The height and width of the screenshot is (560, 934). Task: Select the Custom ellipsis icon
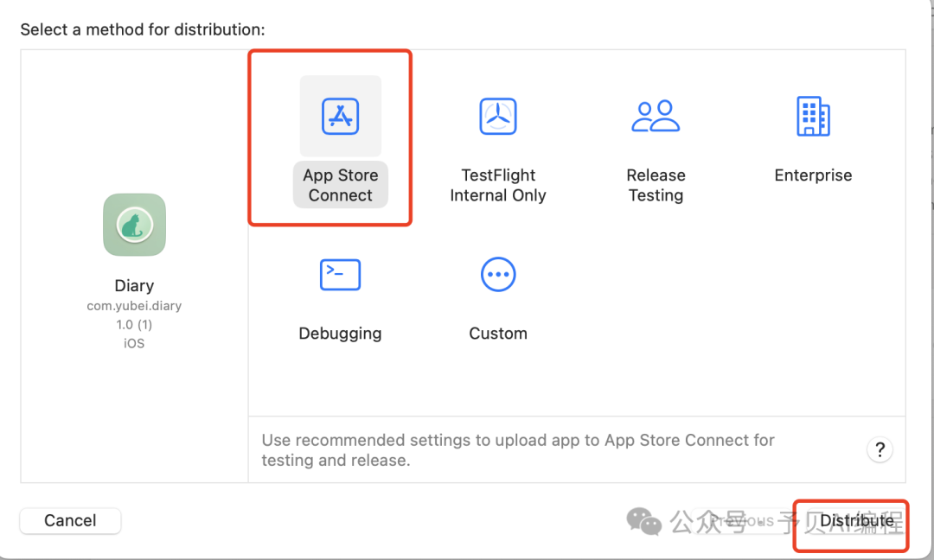point(498,275)
